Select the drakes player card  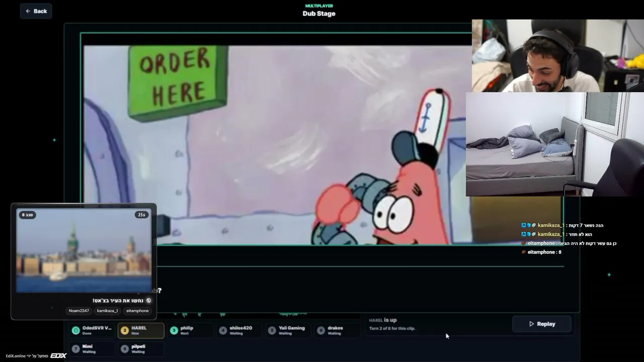click(337, 330)
